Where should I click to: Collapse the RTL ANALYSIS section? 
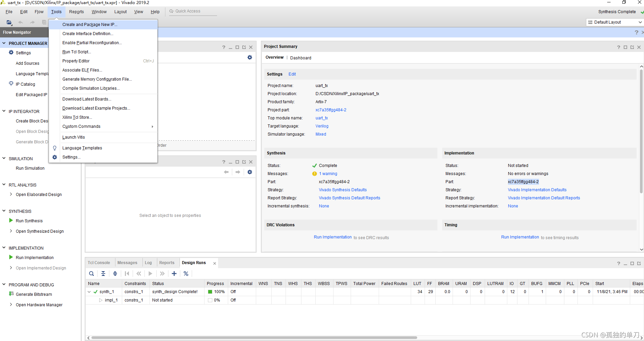[x=4, y=184]
